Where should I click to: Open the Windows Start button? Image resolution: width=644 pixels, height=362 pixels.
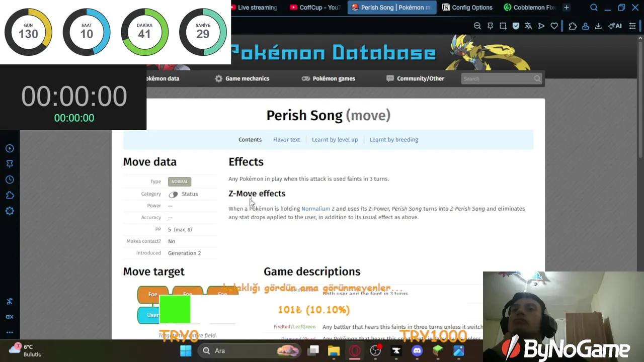pos(186,351)
